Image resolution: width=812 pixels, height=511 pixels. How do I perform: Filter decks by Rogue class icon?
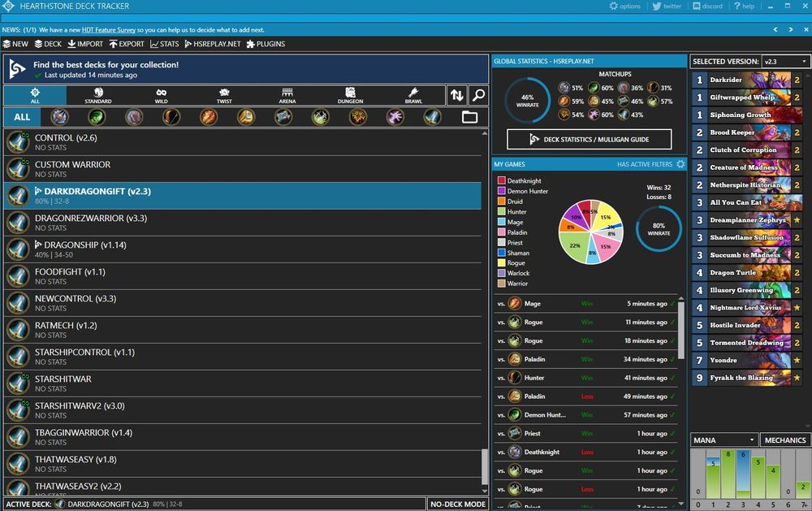pos(321,117)
